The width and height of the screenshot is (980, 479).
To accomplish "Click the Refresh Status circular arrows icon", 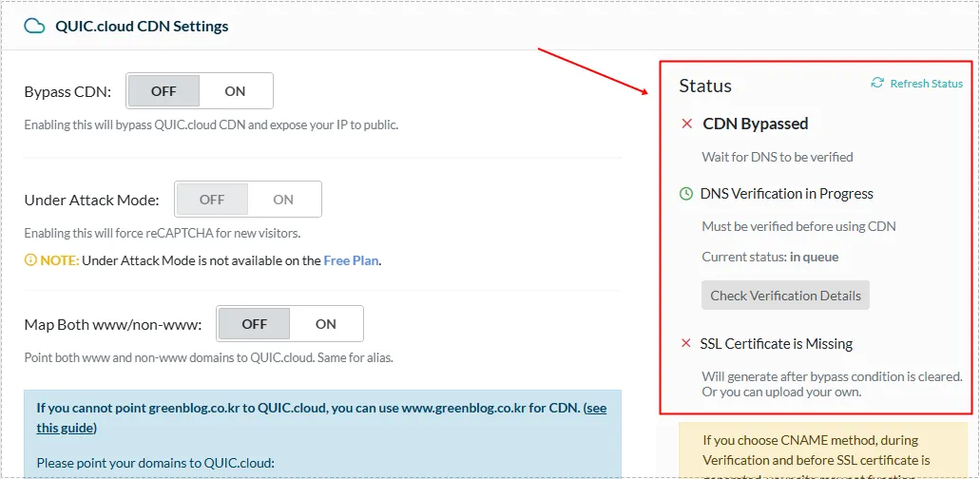I will coord(877,83).
